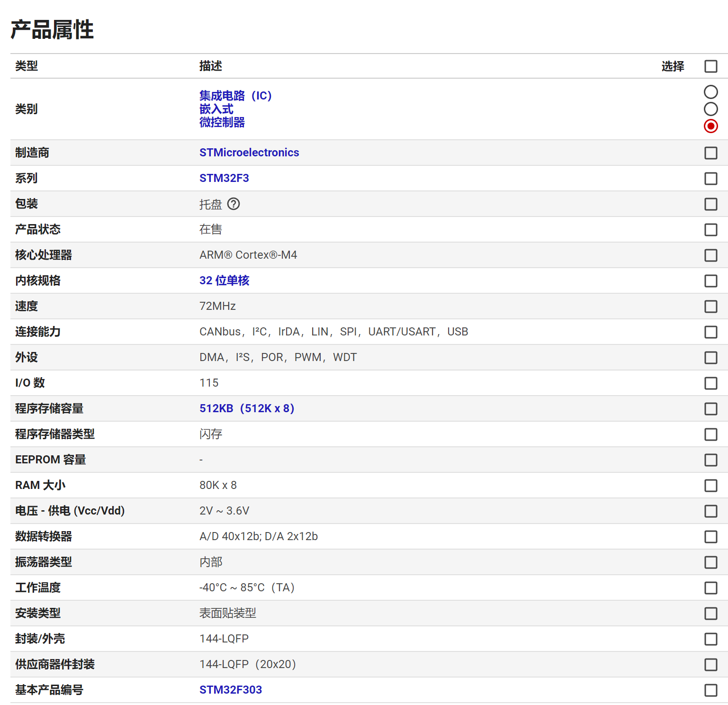
Task: Click the 类型 column header
Action: [x=27, y=66]
